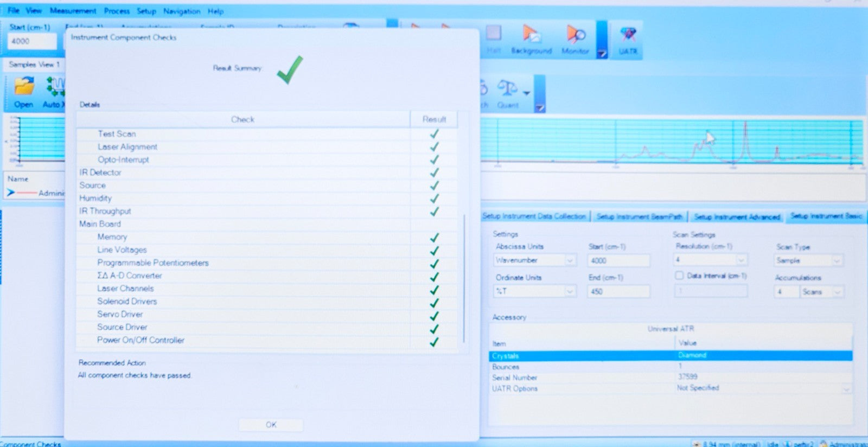Select the Line Voltages check row
Viewport: 868px width, 447px height.
(267, 250)
